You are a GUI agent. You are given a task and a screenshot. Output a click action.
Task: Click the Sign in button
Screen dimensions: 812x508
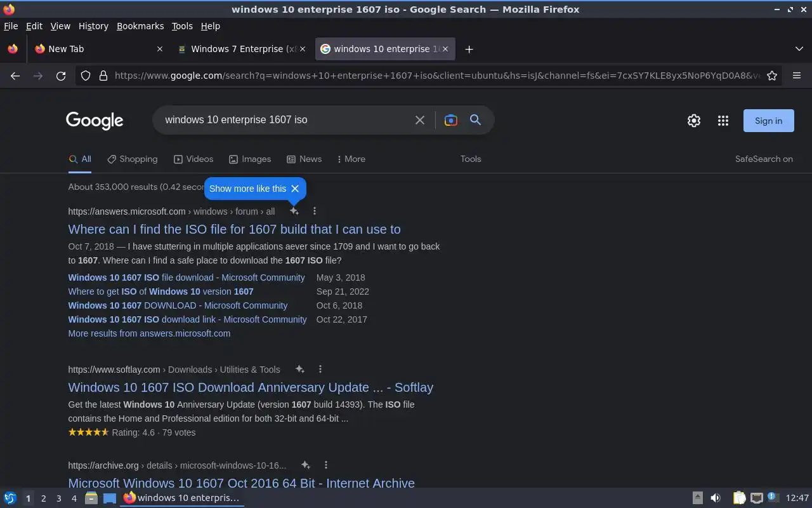pyautogui.click(x=768, y=121)
